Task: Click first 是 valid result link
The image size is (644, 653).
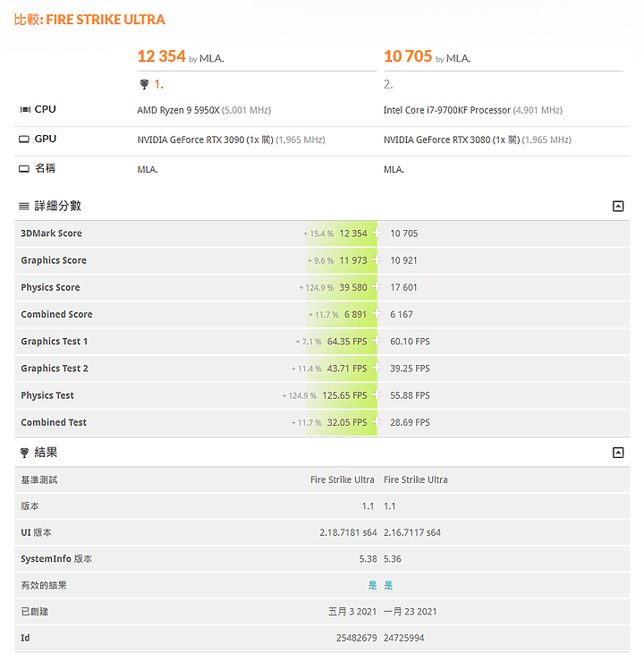Action: tap(372, 585)
